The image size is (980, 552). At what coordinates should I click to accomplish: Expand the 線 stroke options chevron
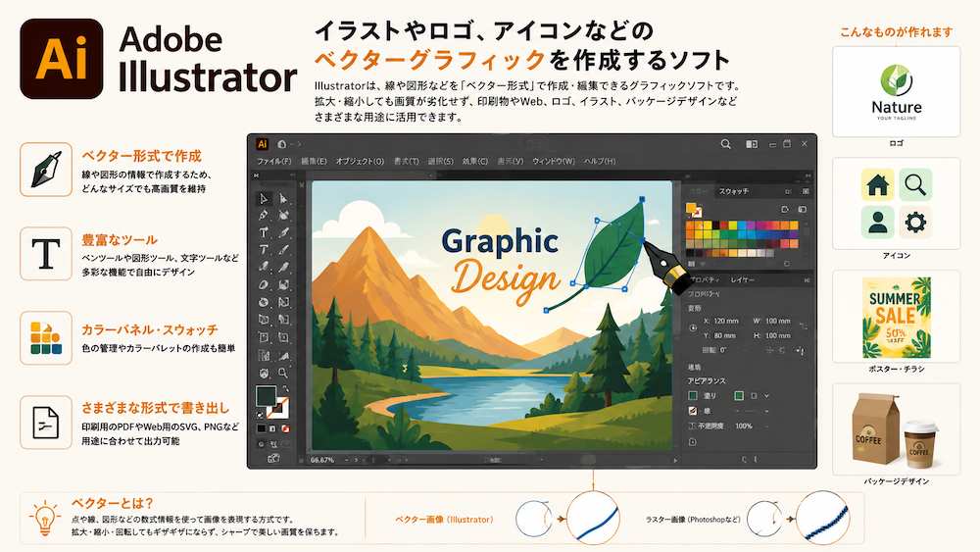(x=766, y=411)
